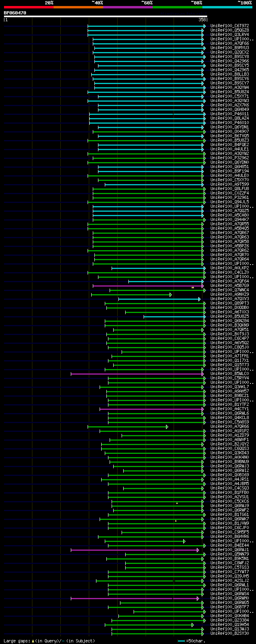Select hit label UniRef100_A5CA80
The image size is (256, 644).
(x=230, y=215)
